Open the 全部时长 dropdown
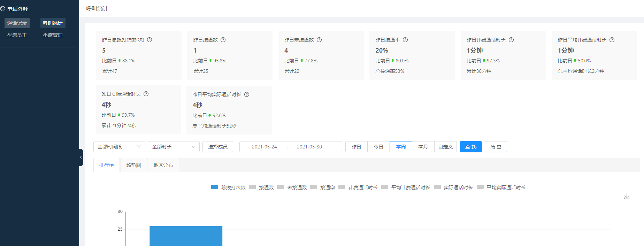The height and width of the screenshot is (246, 644). coord(174,147)
